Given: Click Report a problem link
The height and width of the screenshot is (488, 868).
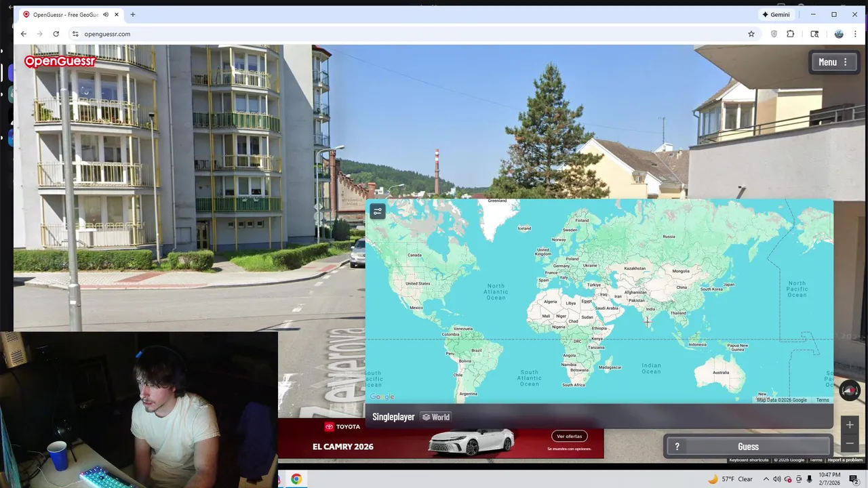Looking at the screenshot, I should 845,460.
